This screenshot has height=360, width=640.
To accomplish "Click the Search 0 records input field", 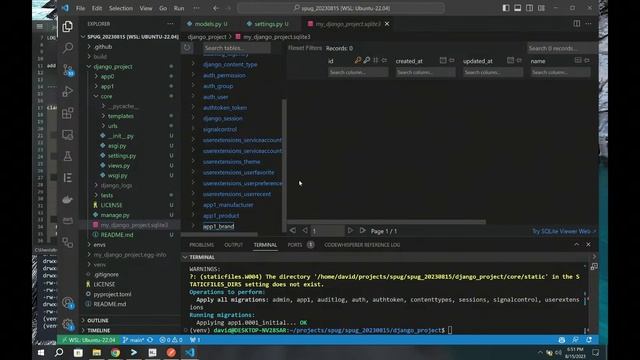I will [x=562, y=48].
